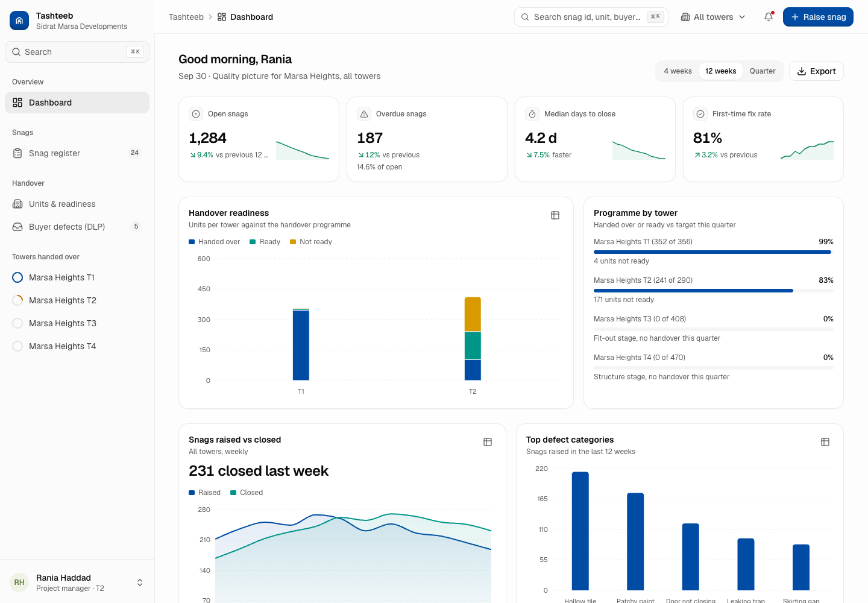Toggle Not ready series in legend
This screenshot has width=868, height=603.
[x=311, y=242]
